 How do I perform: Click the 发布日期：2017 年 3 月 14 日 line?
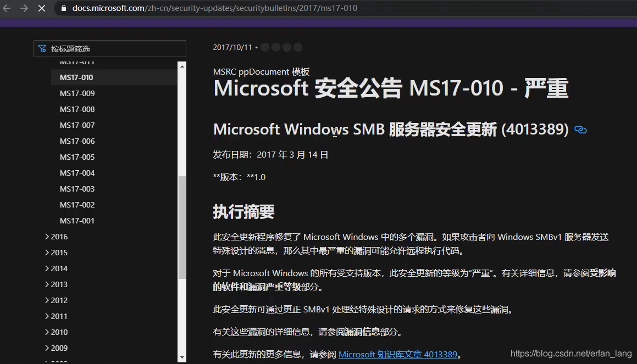(x=270, y=155)
